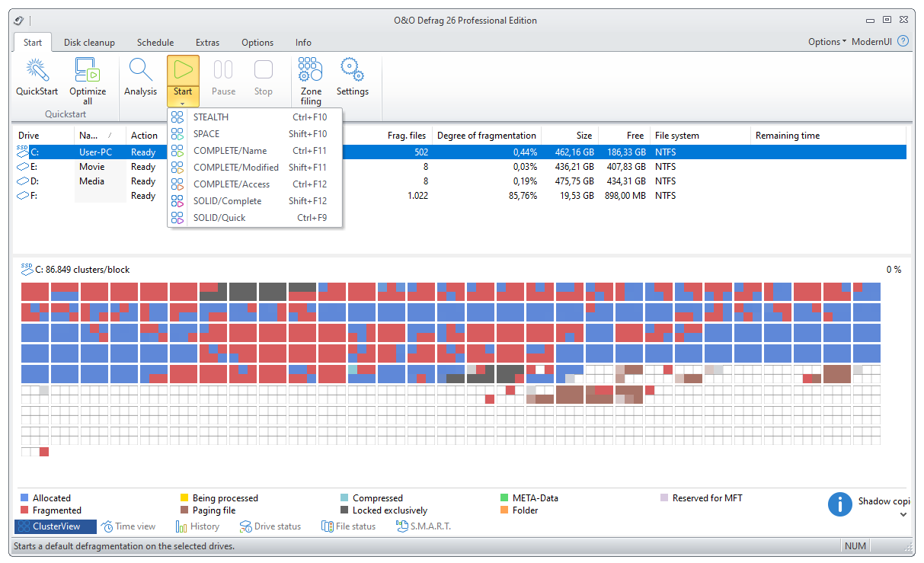This screenshot has height=563, width=924.
Task: Open the Info ribbon tab
Action: click(303, 43)
